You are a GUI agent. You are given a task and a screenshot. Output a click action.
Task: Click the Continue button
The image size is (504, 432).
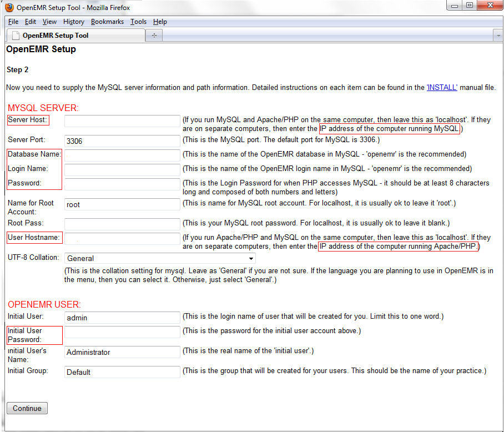[27, 408]
